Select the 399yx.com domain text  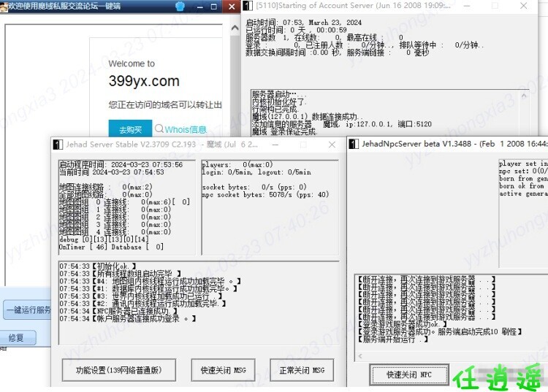(144, 81)
